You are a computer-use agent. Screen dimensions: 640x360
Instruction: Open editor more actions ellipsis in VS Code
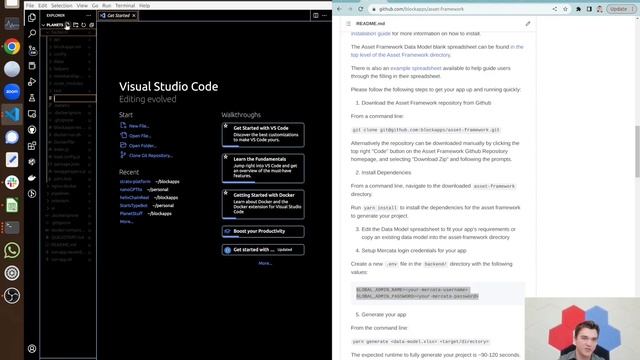tap(324, 16)
